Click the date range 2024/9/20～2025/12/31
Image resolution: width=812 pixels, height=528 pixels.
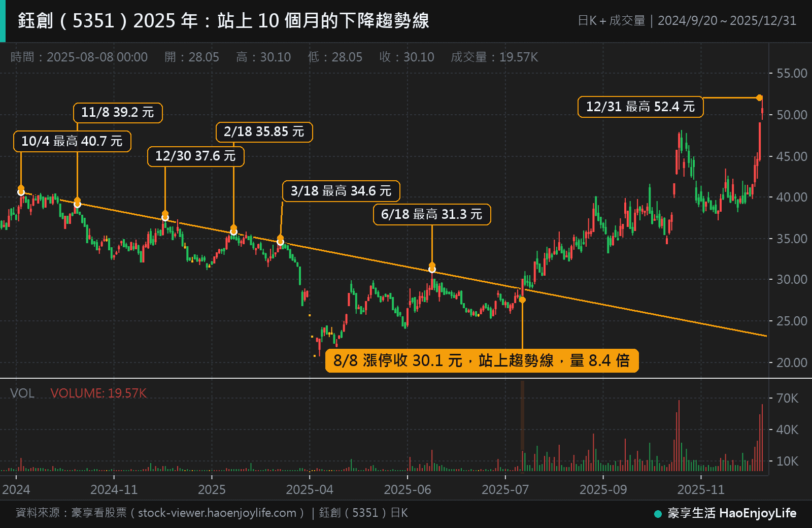pyautogui.click(x=727, y=21)
